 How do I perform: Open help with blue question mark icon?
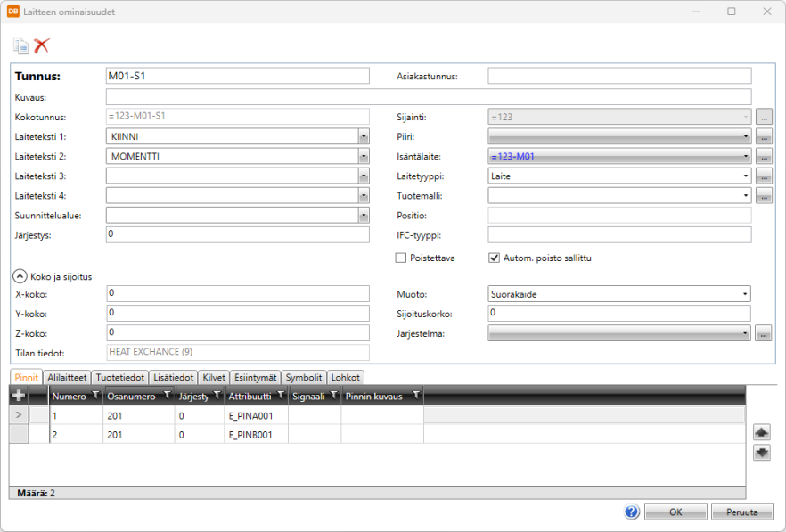click(x=632, y=512)
